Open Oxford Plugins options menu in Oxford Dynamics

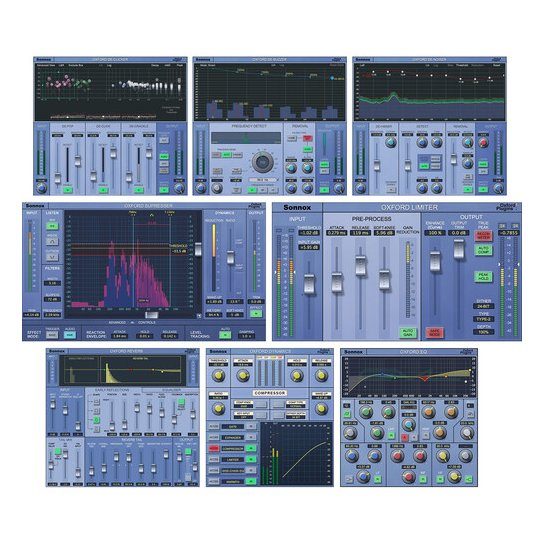[324, 351]
